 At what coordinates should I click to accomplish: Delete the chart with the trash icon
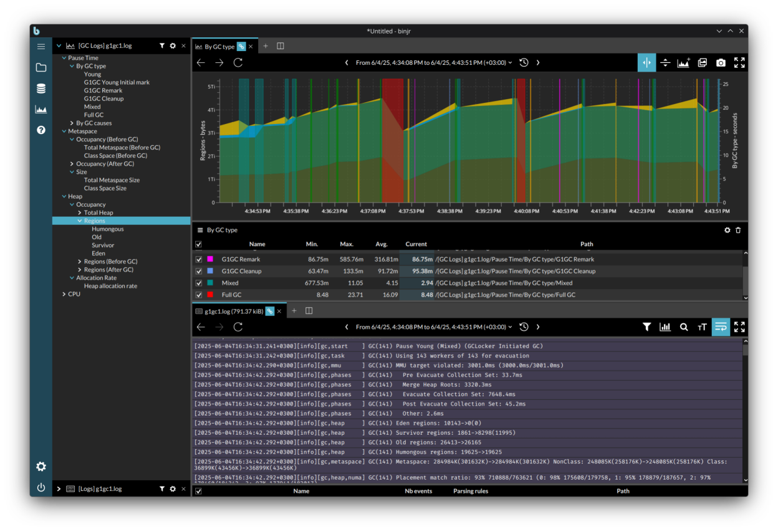tap(738, 230)
